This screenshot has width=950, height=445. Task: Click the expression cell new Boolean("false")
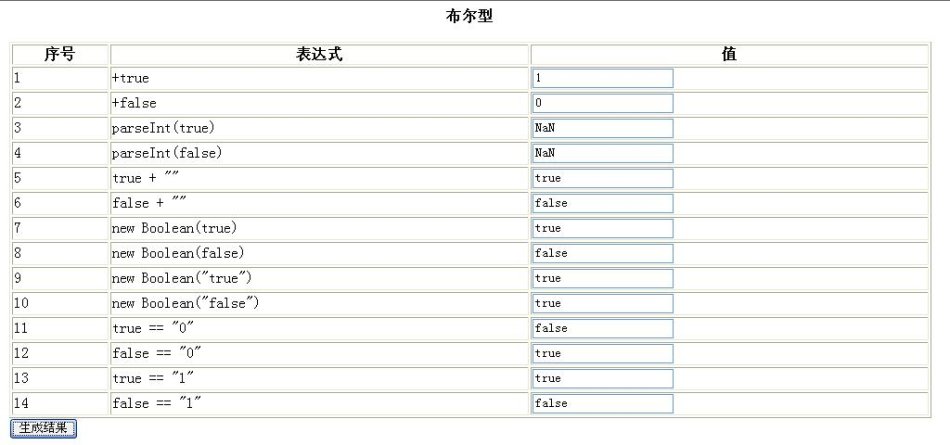click(185, 303)
